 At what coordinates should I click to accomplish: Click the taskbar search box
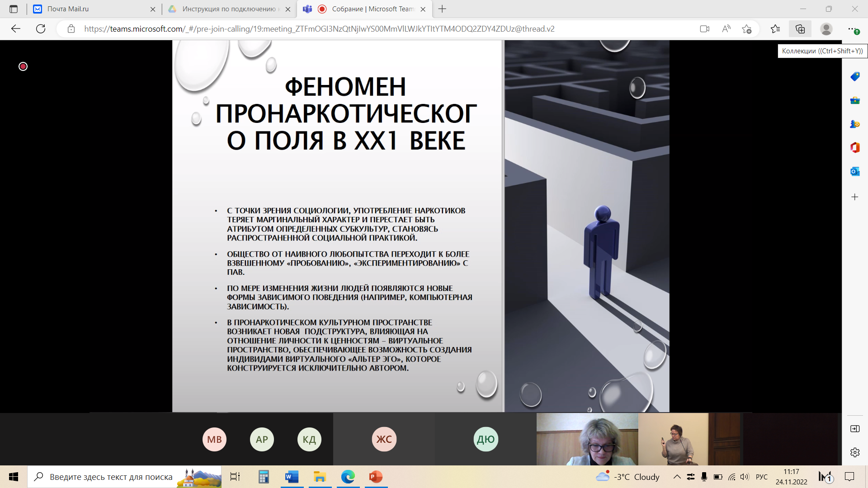(125, 477)
